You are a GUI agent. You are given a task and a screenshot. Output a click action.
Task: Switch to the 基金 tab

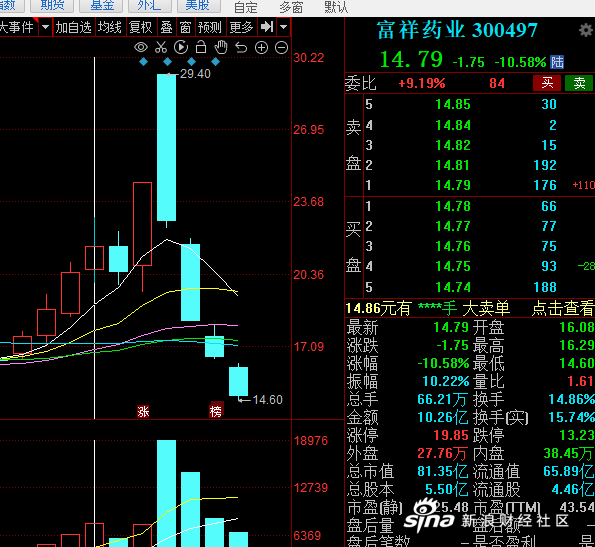[102, 6]
